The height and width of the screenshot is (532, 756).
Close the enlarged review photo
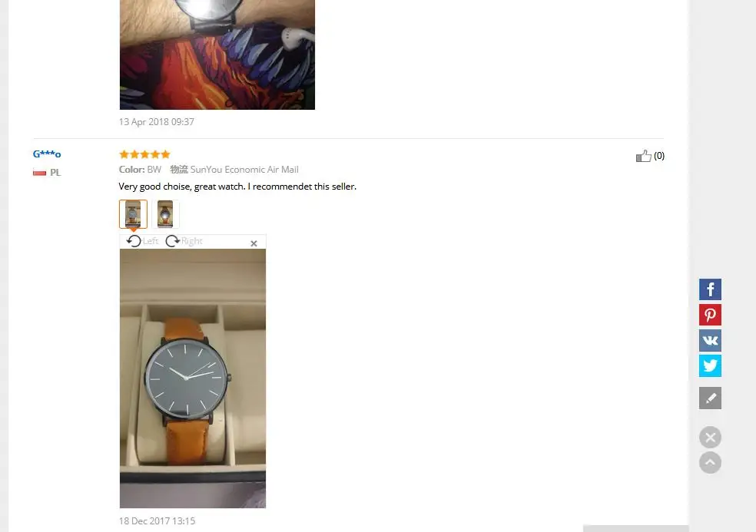pos(254,243)
